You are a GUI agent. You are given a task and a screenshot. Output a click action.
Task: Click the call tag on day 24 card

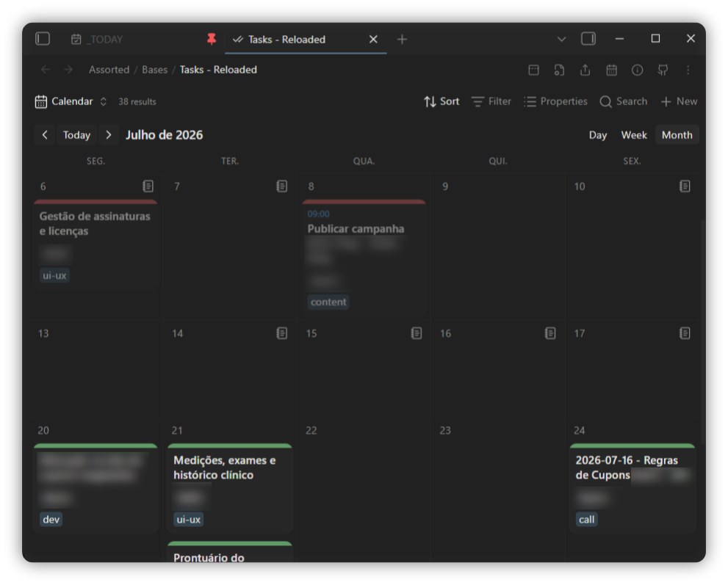click(x=586, y=520)
